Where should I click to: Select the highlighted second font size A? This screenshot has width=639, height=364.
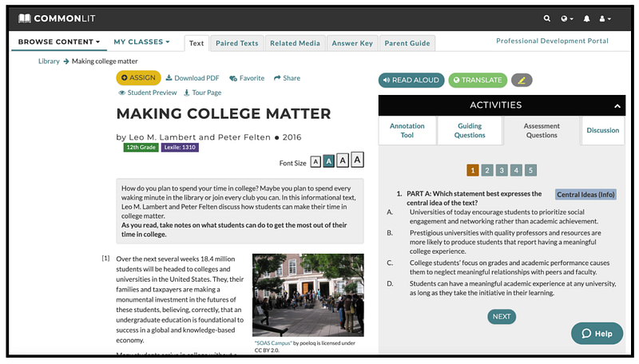pos(329,161)
